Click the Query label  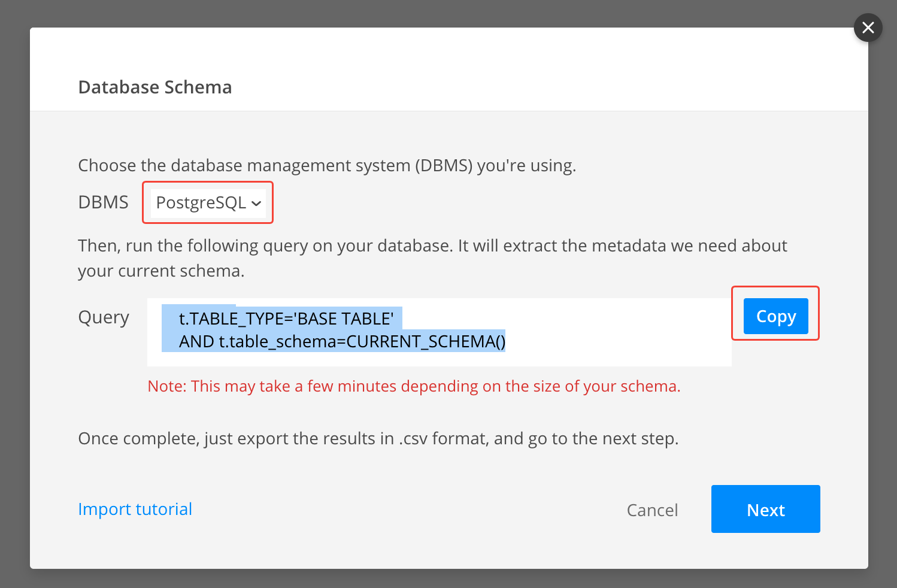[x=104, y=317]
